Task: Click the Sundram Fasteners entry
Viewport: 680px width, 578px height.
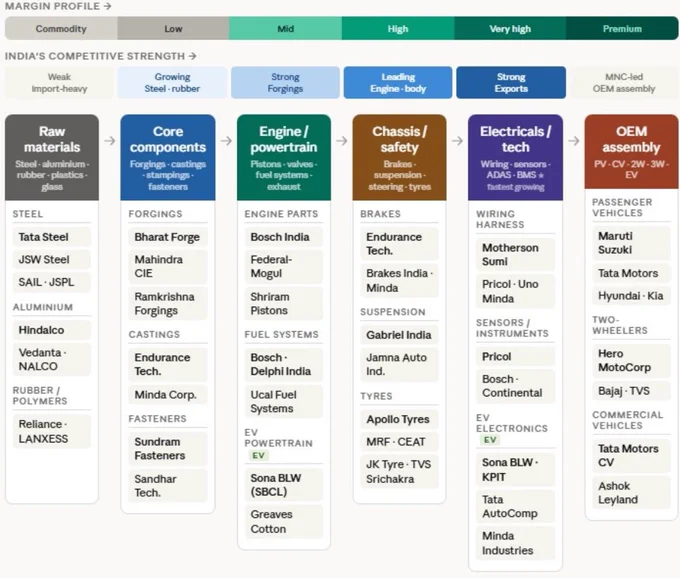Action: click(x=168, y=448)
